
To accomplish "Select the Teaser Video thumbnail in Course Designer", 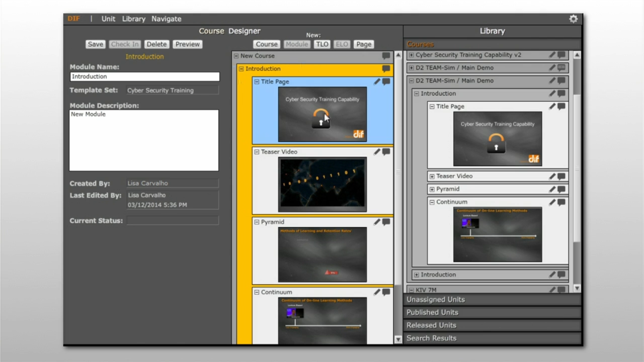I will [323, 185].
